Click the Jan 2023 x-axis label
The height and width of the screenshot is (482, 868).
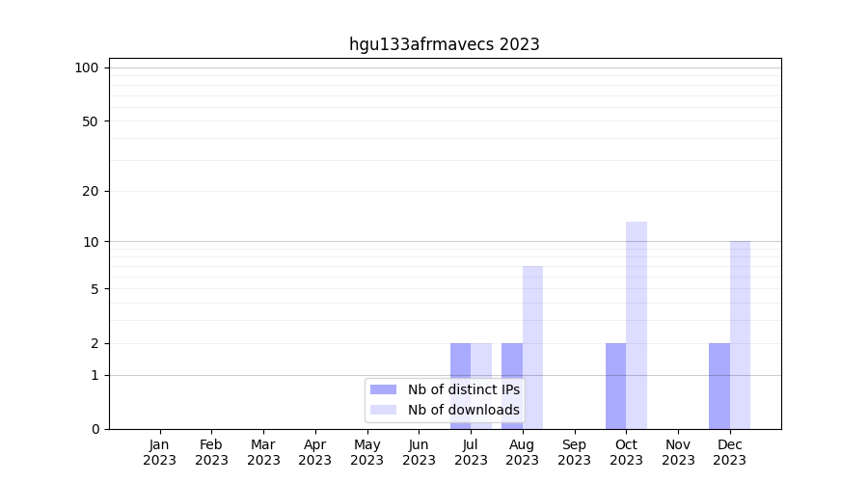[160, 452]
